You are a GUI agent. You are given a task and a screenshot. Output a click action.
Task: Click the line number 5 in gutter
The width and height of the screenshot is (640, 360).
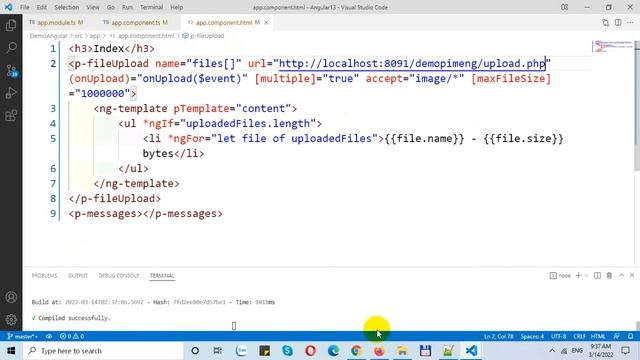(x=53, y=139)
